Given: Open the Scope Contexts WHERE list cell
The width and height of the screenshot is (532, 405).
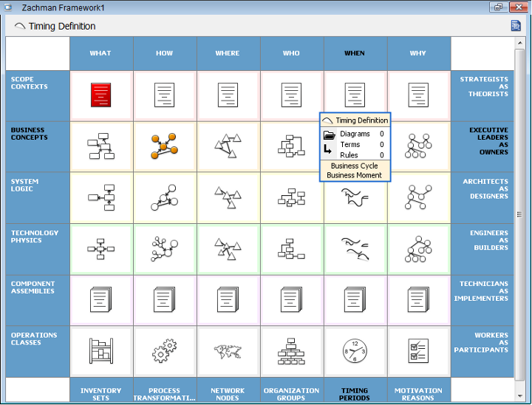Looking at the screenshot, I should tap(228, 95).
